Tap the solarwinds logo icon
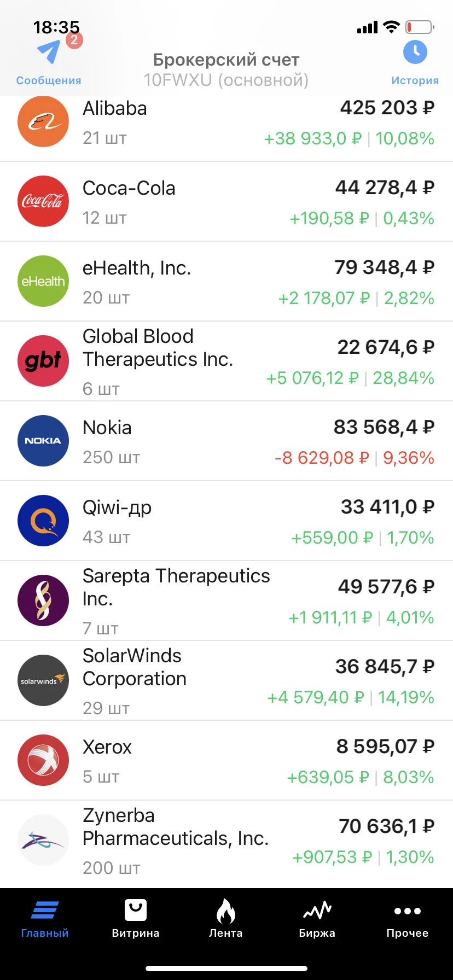 click(43, 680)
